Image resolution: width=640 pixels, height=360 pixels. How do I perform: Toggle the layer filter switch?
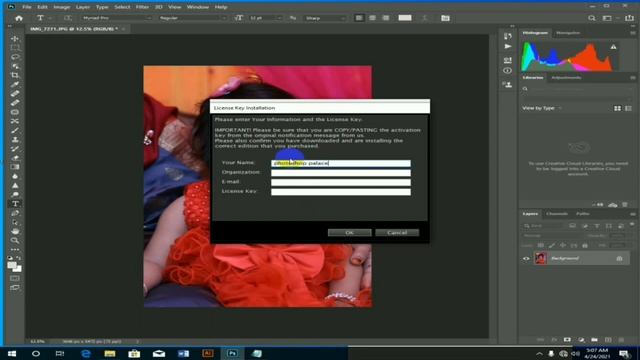click(x=632, y=225)
